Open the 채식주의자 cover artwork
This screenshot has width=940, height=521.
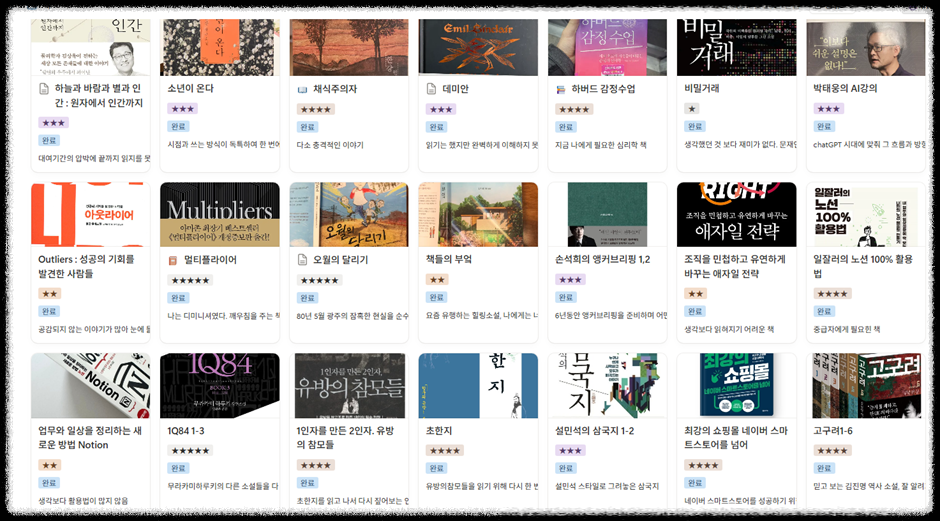point(349,47)
